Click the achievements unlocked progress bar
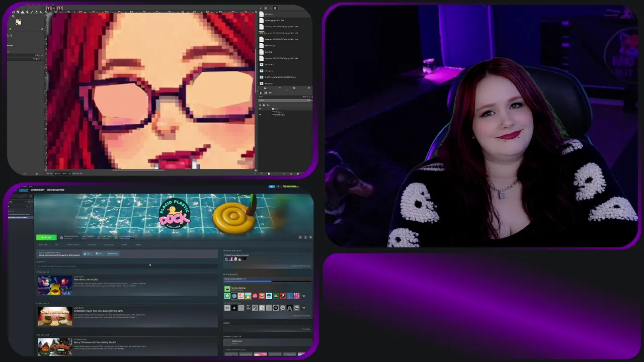The height and width of the screenshot is (362, 644). (x=268, y=282)
